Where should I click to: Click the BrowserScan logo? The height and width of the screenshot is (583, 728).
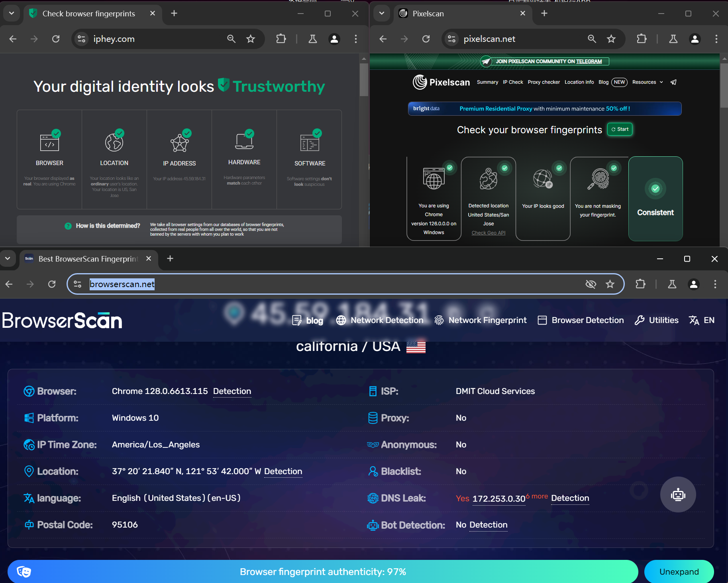pyautogui.click(x=62, y=321)
